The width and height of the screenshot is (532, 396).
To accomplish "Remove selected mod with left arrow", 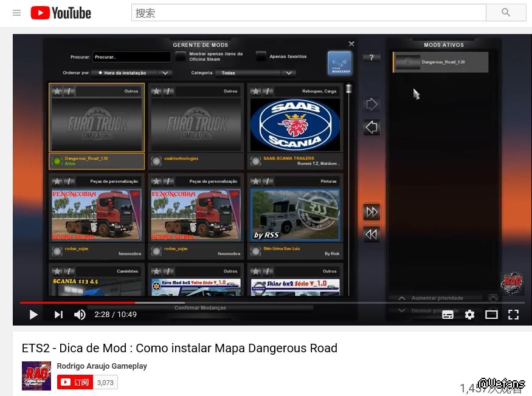I will (371, 128).
